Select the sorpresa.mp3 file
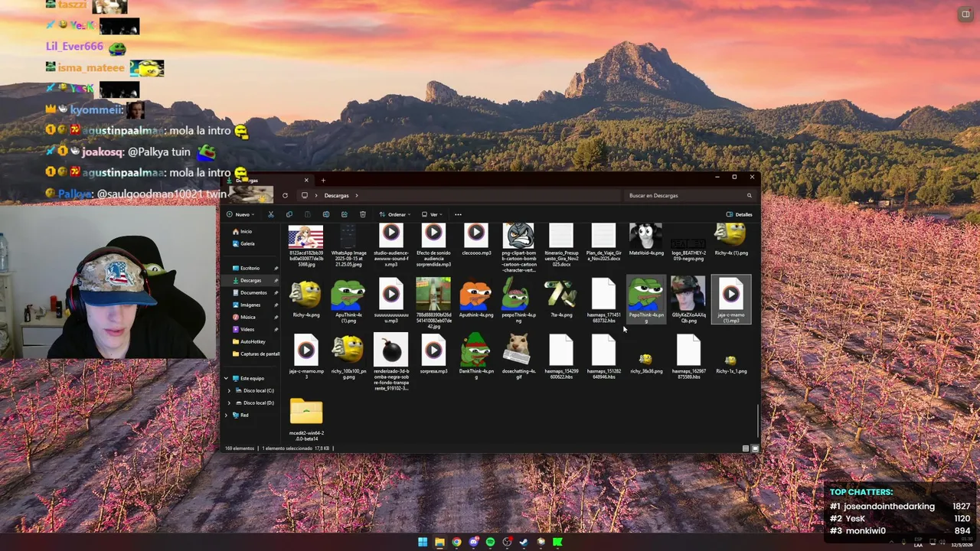The height and width of the screenshot is (551, 980). coord(433,356)
